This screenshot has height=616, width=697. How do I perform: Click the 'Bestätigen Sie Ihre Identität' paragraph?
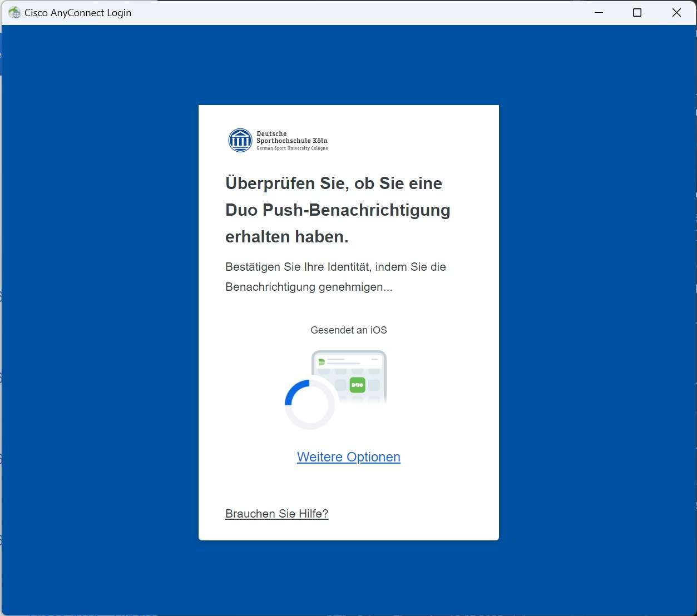pos(335,277)
